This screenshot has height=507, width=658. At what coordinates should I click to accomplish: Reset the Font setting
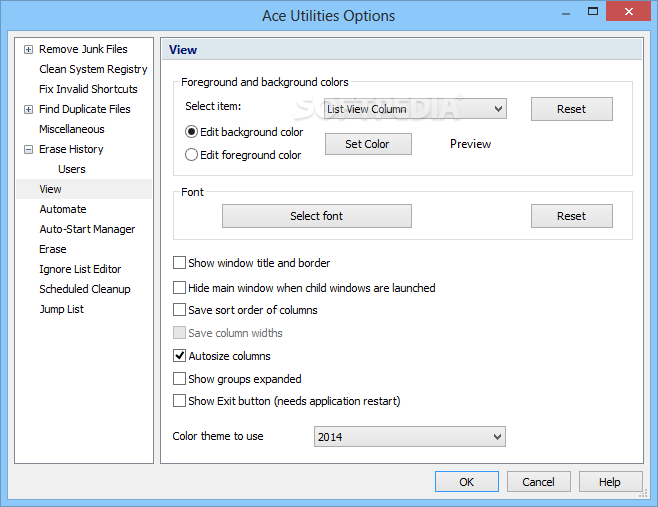tap(572, 216)
